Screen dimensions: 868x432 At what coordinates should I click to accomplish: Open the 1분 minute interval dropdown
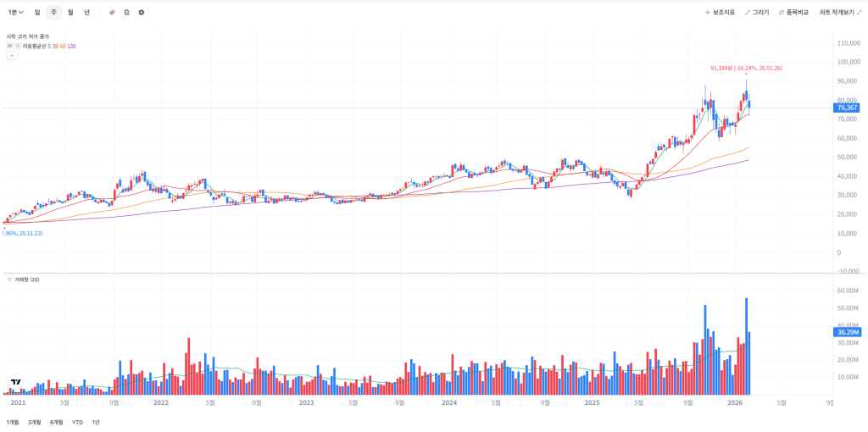click(x=14, y=13)
